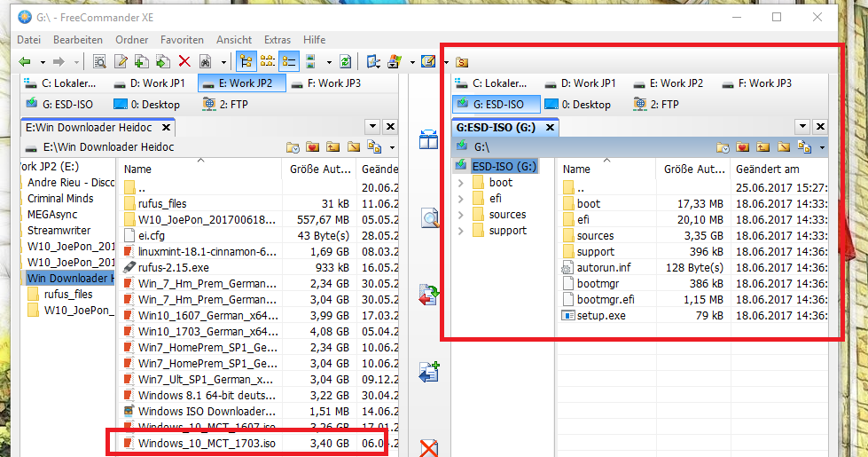Image resolution: width=868 pixels, height=457 pixels.
Task: Open favorites heart folder in right panel
Action: (x=743, y=147)
